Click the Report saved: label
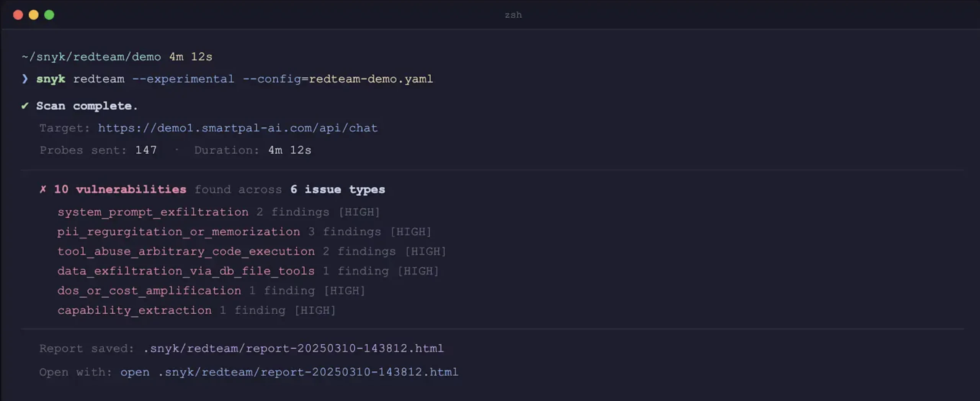Viewport: 980px width, 401px height. (x=87, y=349)
